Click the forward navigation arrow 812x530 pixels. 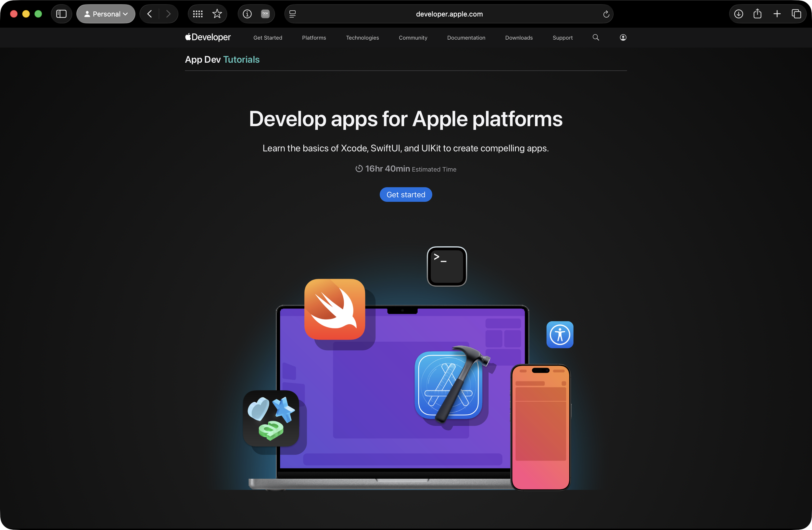pos(168,14)
